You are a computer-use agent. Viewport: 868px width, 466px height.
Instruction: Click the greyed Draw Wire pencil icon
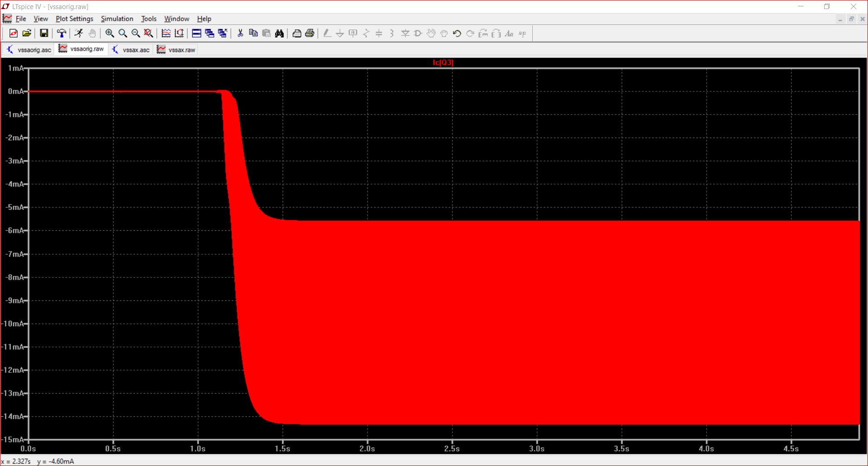coord(327,33)
